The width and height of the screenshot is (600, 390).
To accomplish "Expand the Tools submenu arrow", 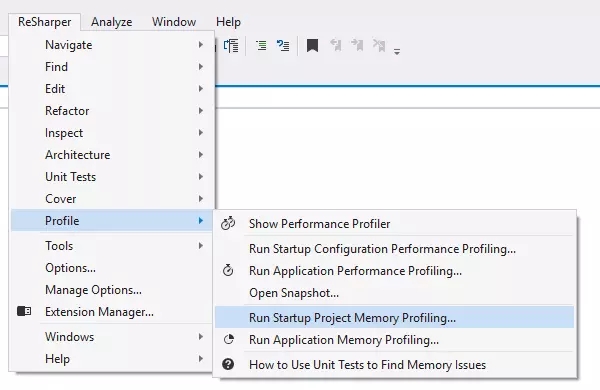I will pyautogui.click(x=201, y=246).
